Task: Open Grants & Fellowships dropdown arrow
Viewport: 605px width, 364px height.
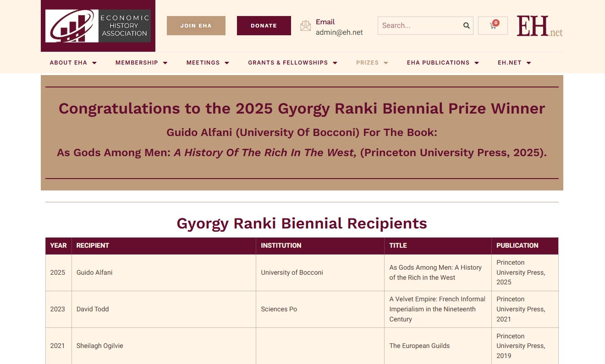Action: (335, 63)
